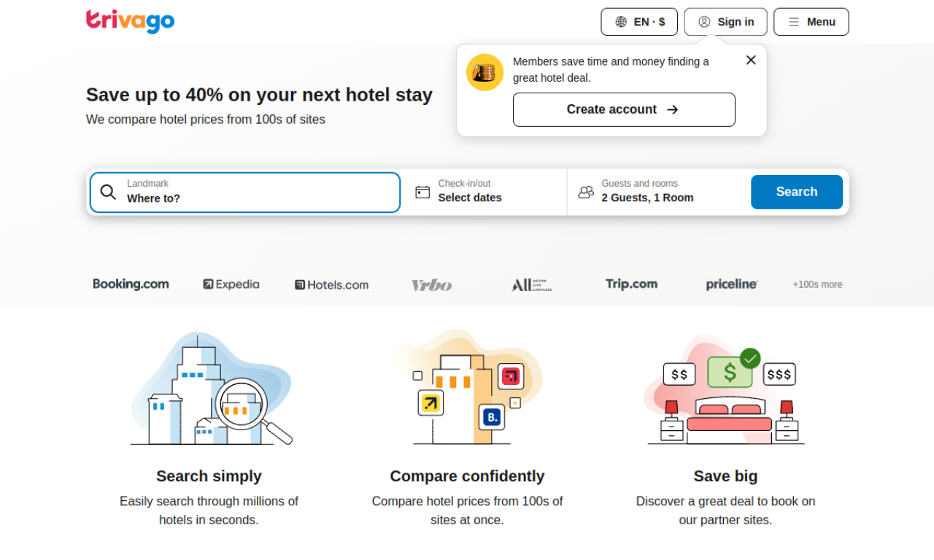
Task: Click the globe icon in the language selector
Action: coord(622,22)
